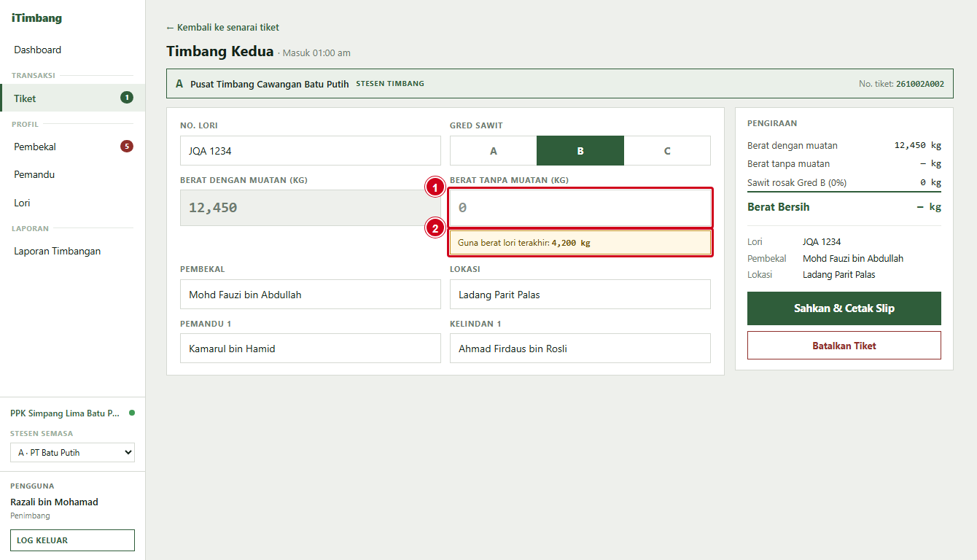Click Mohd Fauzi bin Abdullah in summary panel
Image resolution: width=977 pixels, height=560 pixels.
853,258
